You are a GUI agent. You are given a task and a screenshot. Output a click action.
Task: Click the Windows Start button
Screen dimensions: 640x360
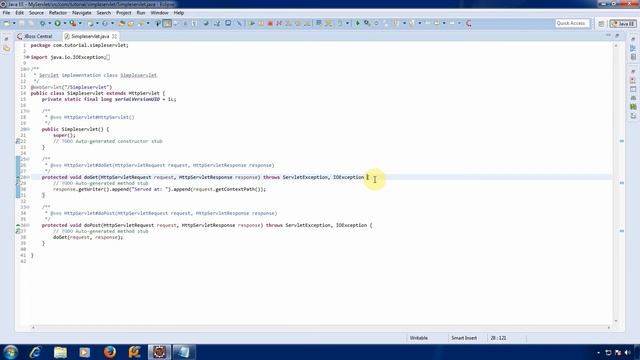coord(10,352)
